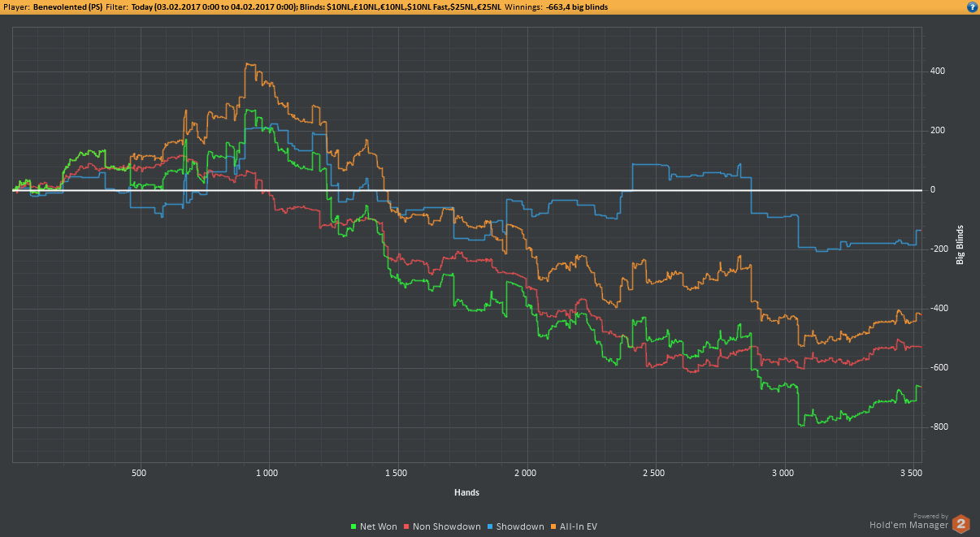
Task: Click the 400 big blinds axis label
Action: [x=937, y=71]
